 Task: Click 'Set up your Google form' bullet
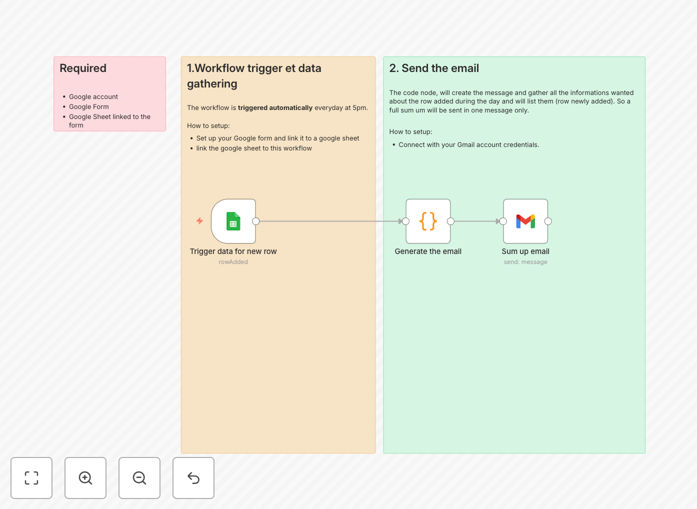pyautogui.click(x=277, y=138)
